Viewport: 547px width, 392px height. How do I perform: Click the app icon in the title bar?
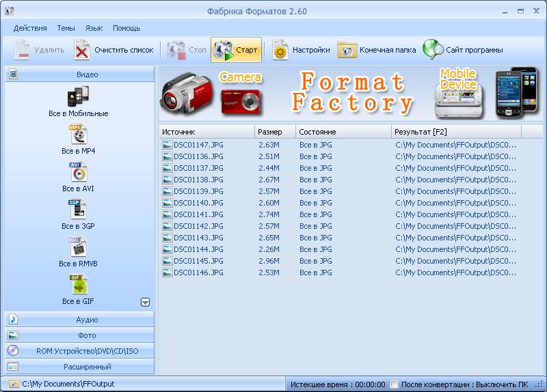pos(10,11)
